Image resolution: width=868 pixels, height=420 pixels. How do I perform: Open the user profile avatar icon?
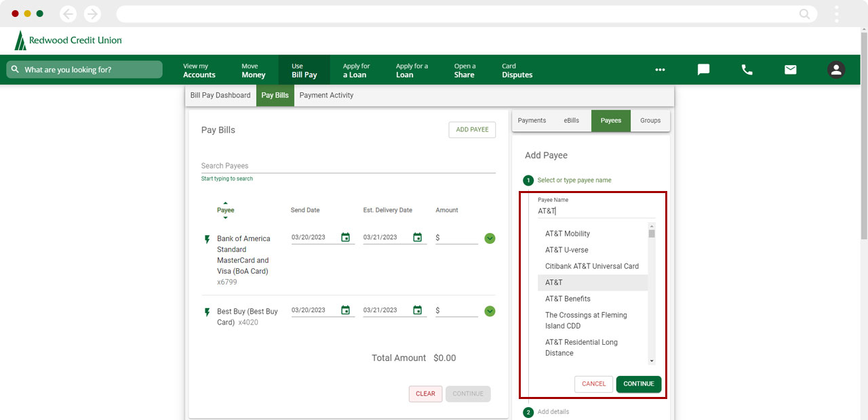click(x=836, y=70)
